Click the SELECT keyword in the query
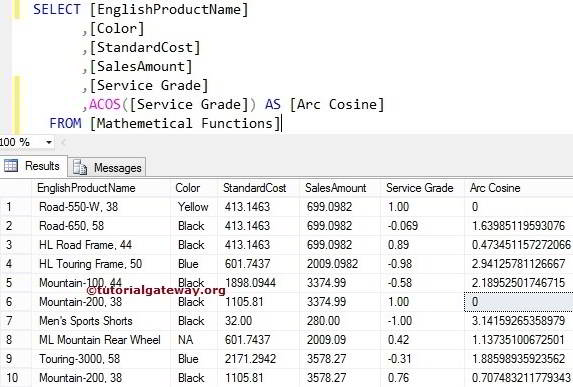Screen dimensions: 573x387 click(x=57, y=10)
